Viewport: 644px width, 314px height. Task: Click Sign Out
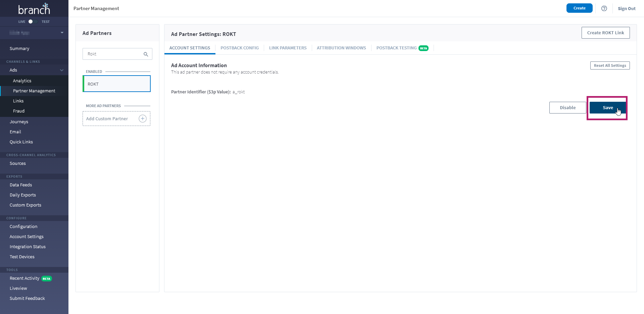(x=627, y=8)
